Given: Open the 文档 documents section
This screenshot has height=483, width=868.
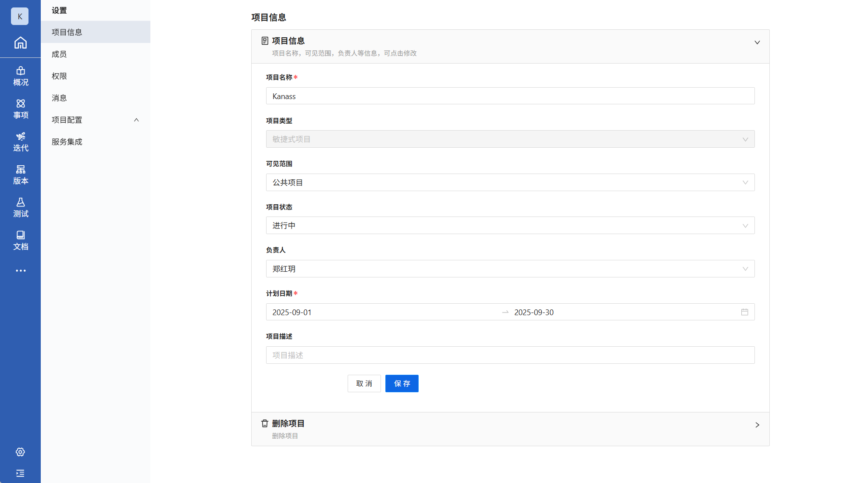Looking at the screenshot, I should click(20, 241).
